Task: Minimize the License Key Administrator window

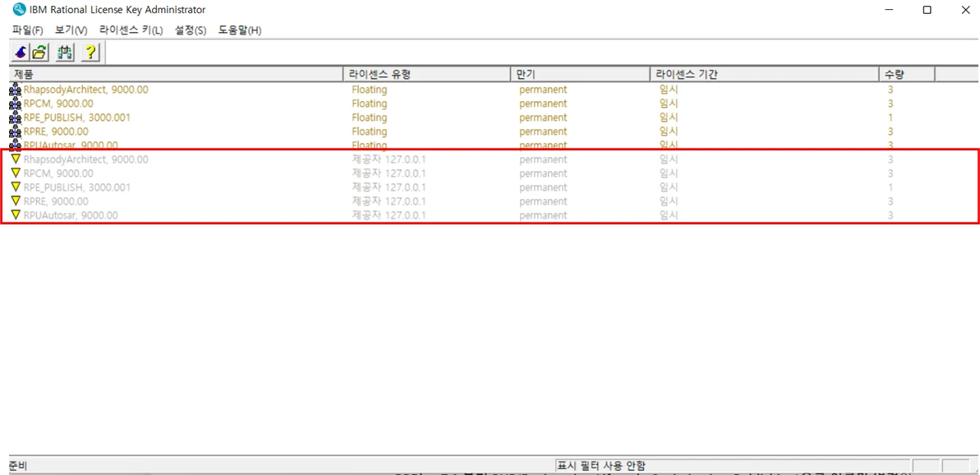Action: coord(890,9)
